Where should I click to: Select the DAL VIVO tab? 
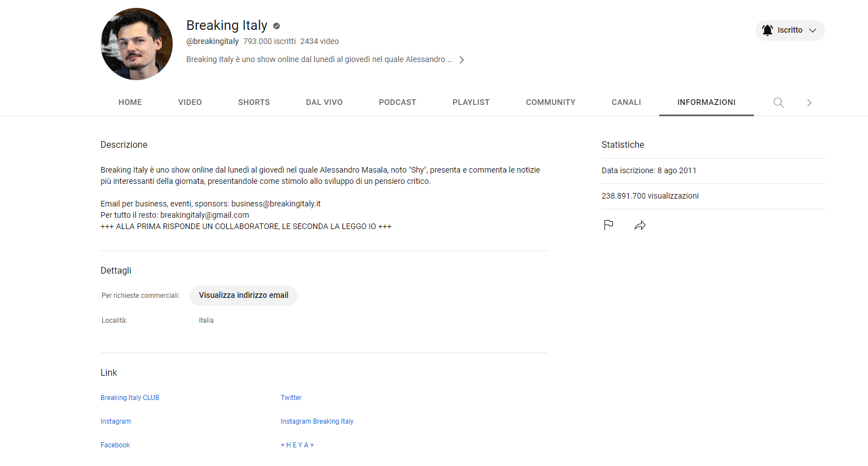pos(325,102)
